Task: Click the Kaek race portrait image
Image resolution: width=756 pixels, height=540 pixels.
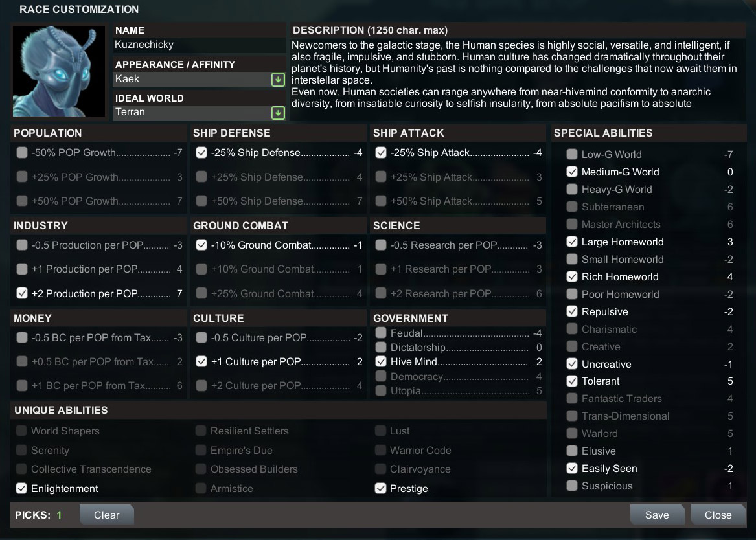Action: click(59, 71)
